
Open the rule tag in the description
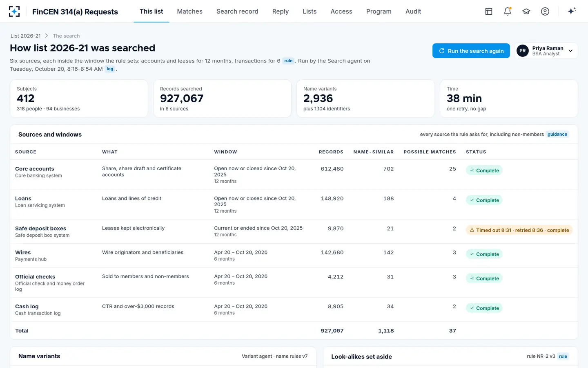(x=288, y=61)
